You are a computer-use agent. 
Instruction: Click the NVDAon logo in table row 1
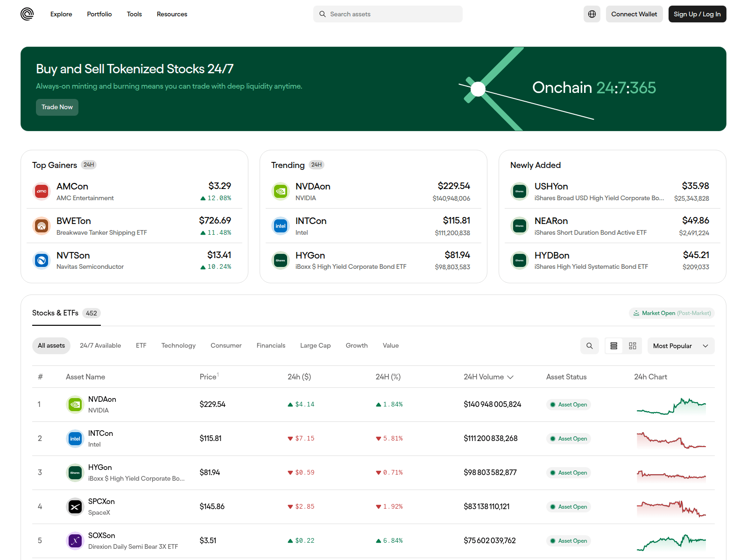[75, 405]
